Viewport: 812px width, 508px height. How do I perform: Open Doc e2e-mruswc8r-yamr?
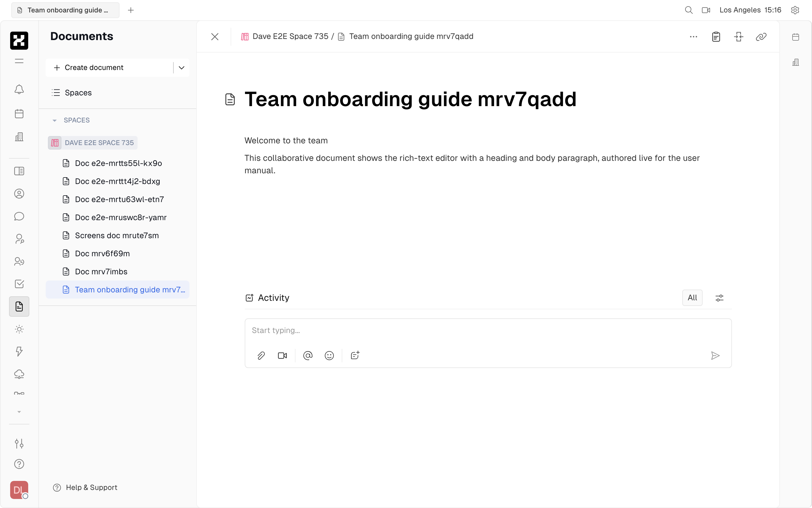(118, 217)
